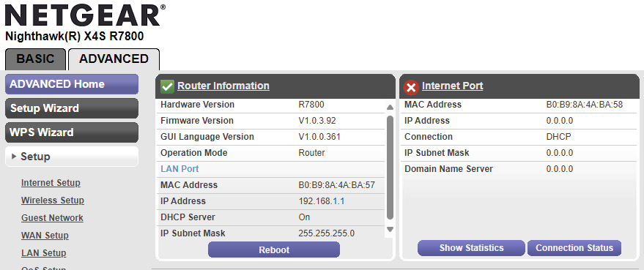Image resolution: width=644 pixels, height=270 pixels.
Task: Click the NETGEAR logo
Action: (83, 16)
